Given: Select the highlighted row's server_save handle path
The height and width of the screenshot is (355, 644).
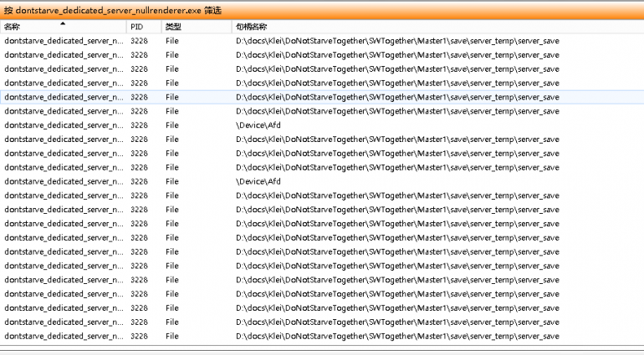Looking at the screenshot, I should 397,97.
